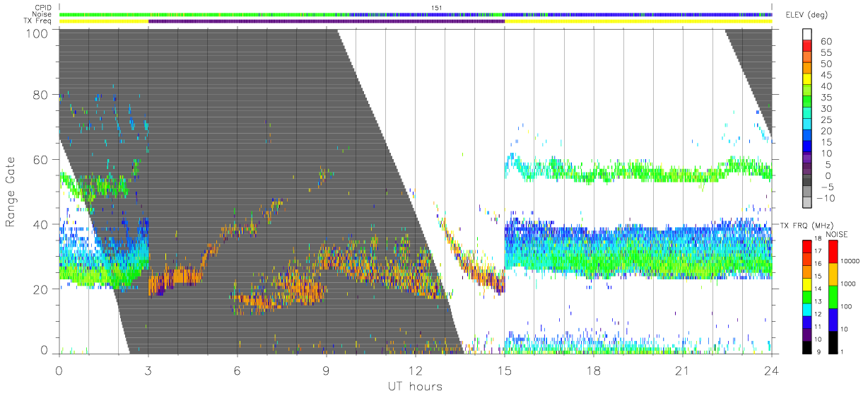Click the '21' UT hours tick label
The width and height of the screenshot is (868, 401).
click(683, 371)
